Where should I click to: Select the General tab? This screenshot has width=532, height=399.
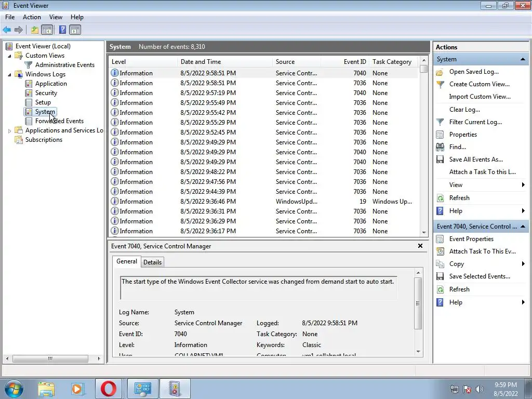pyautogui.click(x=127, y=261)
